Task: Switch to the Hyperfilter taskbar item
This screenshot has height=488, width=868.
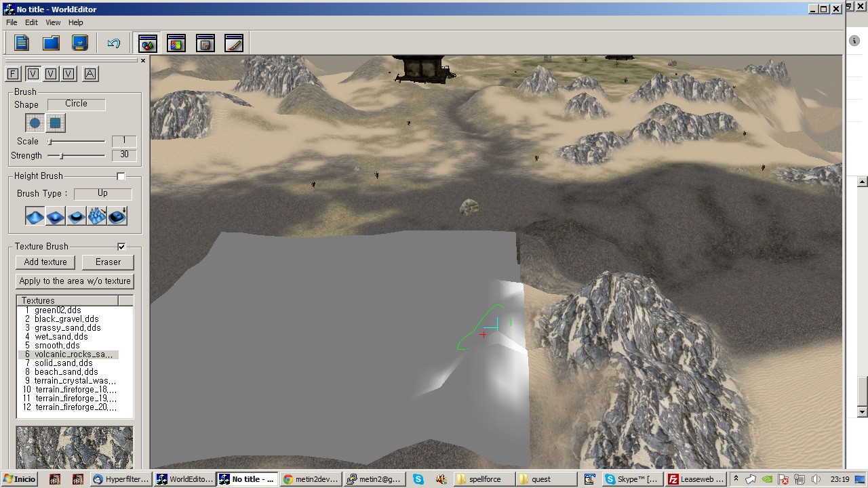Action: point(121,479)
